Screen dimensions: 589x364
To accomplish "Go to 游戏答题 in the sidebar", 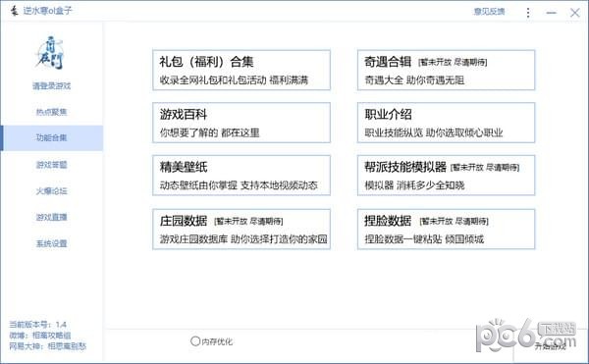I will point(51,165).
